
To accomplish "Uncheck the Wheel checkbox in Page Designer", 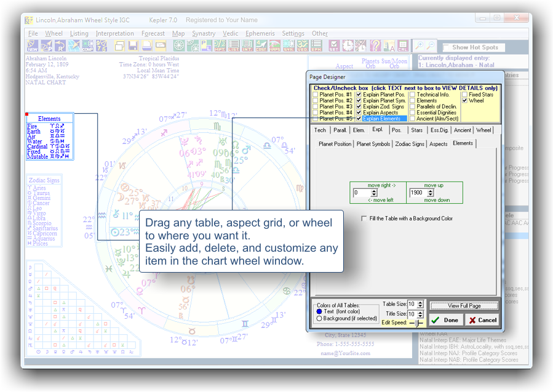I will coord(464,100).
